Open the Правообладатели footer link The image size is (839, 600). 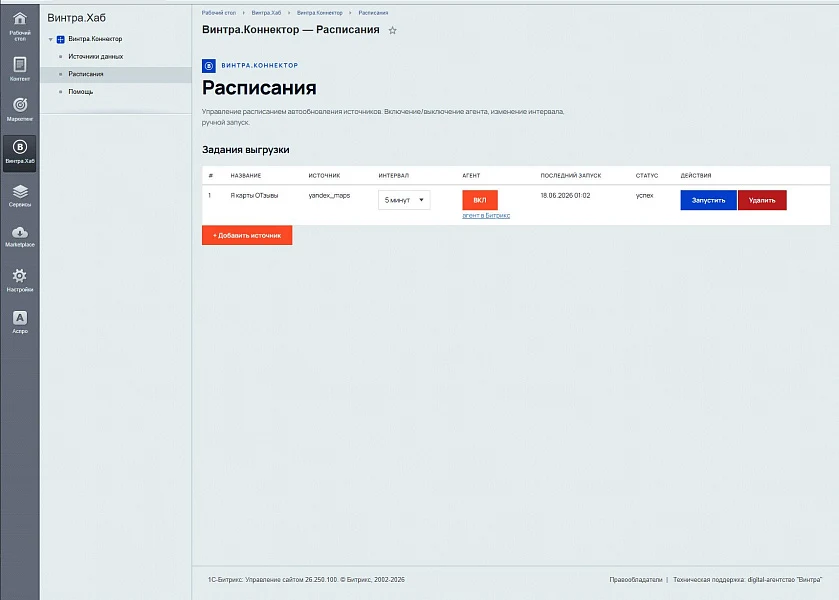(636, 580)
